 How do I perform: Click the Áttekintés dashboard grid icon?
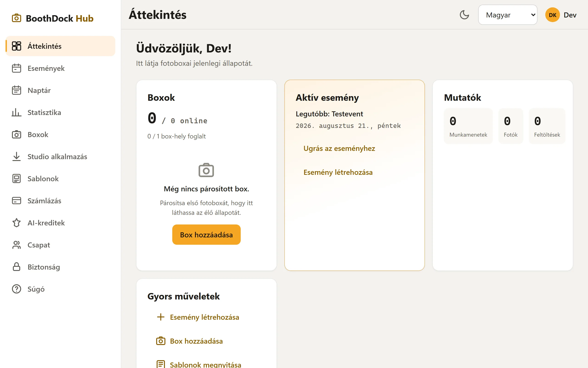[17, 46]
